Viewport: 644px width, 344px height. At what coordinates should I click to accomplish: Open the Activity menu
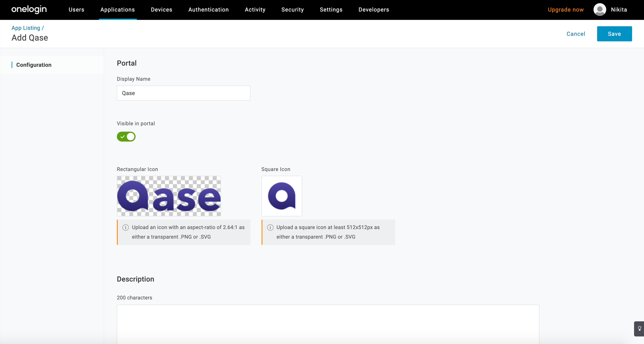tap(255, 10)
